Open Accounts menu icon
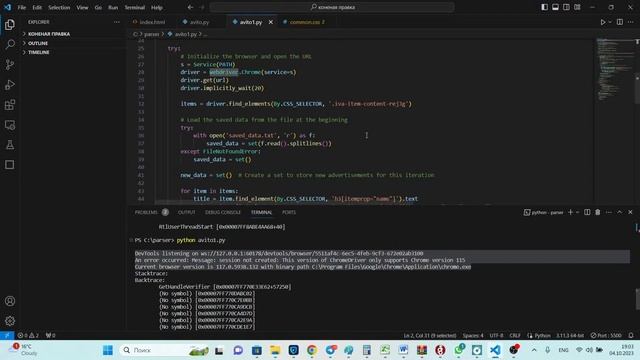640x360 pixels. point(10,301)
